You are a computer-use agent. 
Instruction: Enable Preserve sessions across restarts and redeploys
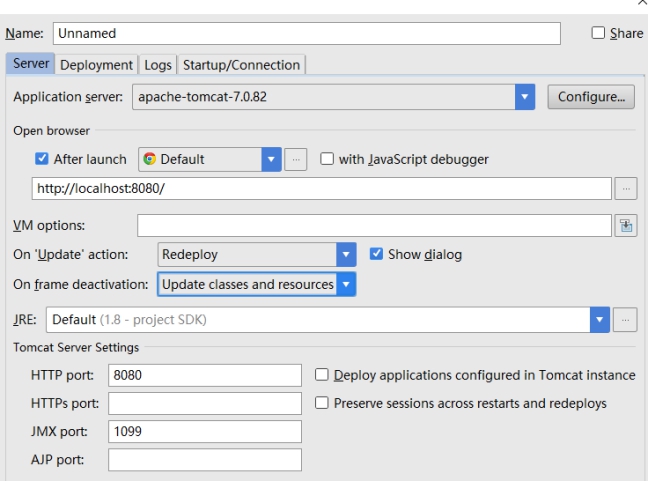click(322, 403)
